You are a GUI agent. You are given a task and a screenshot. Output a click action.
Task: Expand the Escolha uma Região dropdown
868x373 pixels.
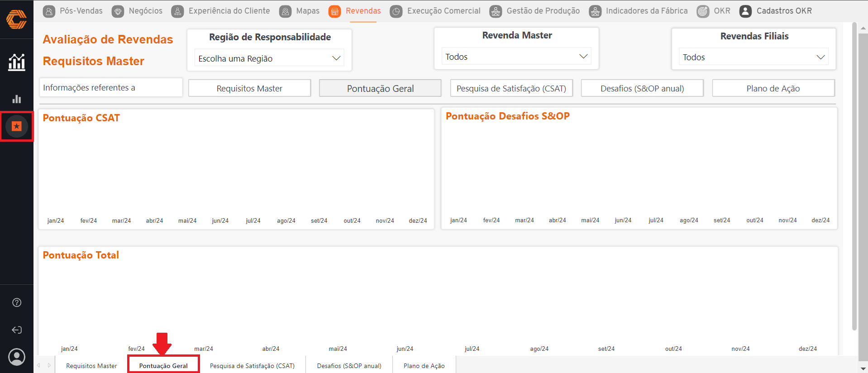point(269,58)
